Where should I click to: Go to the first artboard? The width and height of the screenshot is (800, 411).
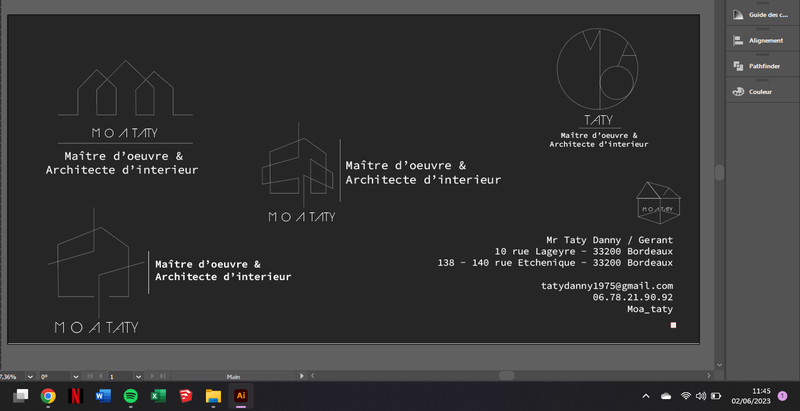coord(90,376)
